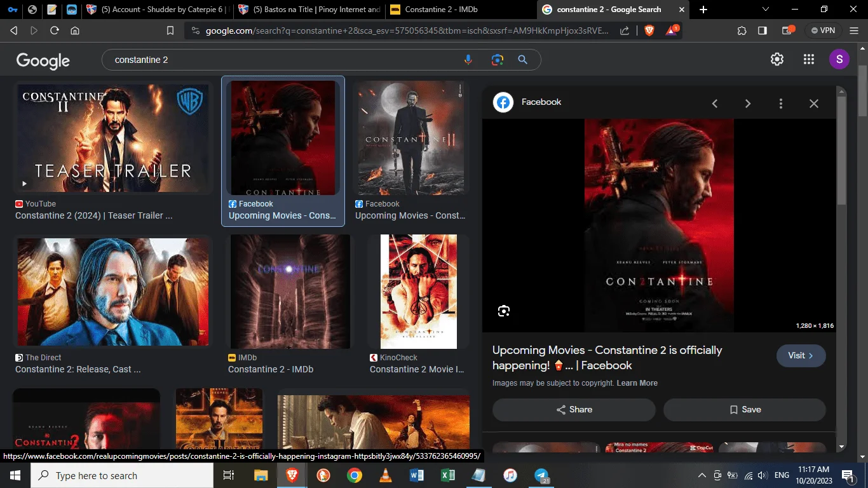Open the Windows Start menu

(x=15, y=475)
